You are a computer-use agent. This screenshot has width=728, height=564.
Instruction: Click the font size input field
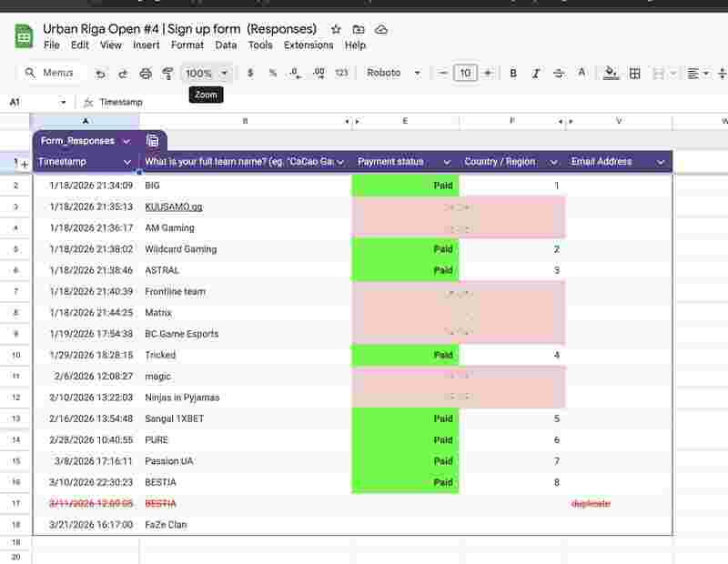click(465, 74)
